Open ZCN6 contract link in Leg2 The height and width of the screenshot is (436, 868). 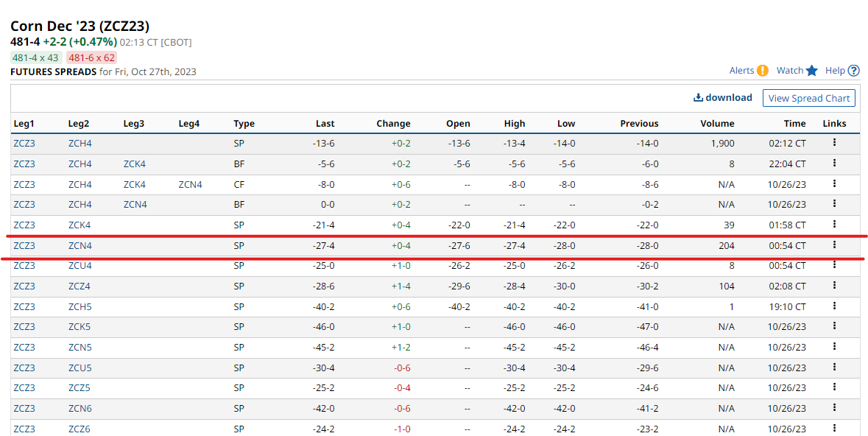80,408
